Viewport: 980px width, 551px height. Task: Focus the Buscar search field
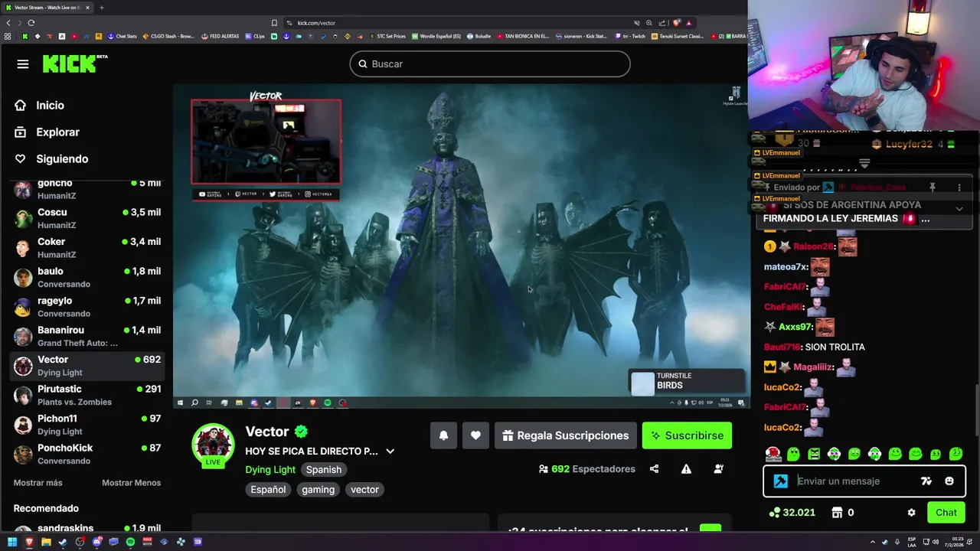click(490, 64)
